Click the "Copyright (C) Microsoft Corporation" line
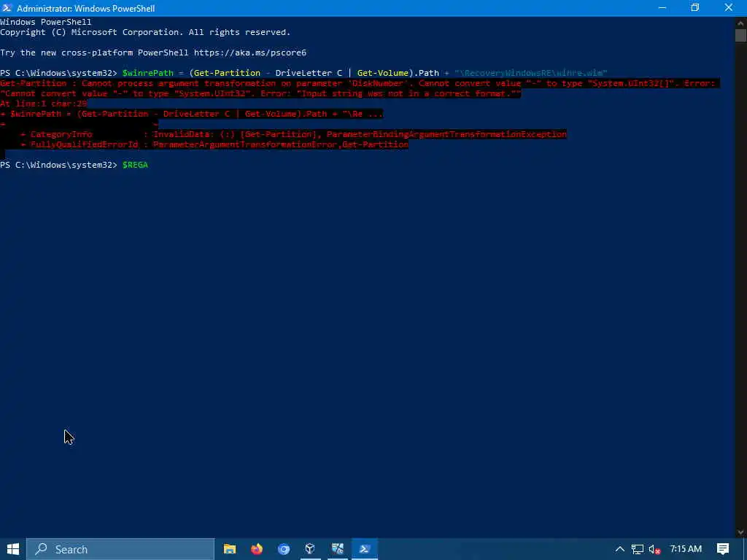Screen dimensions: 747x560 (145, 32)
